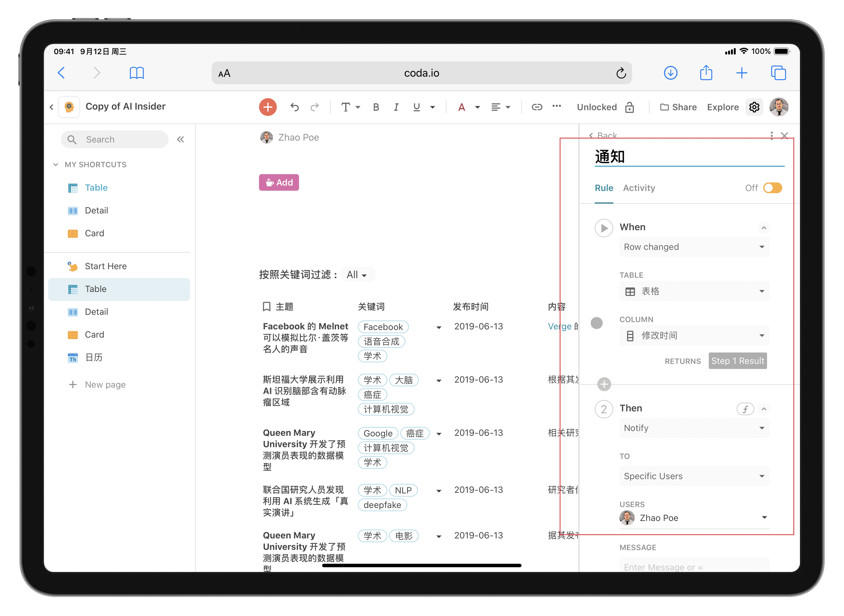Run test with When play icon
This screenshot has height=616, width=844.
[x=604, y=228]
